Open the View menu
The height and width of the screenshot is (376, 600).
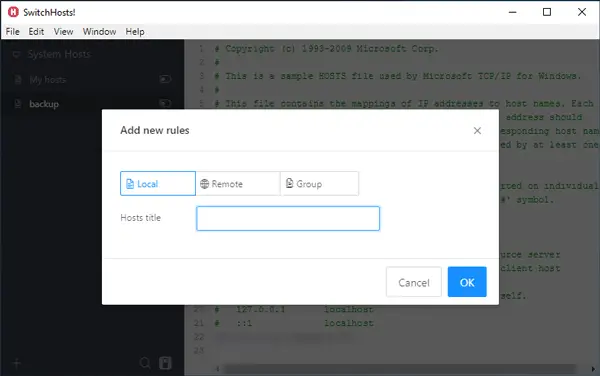(63, 32)
